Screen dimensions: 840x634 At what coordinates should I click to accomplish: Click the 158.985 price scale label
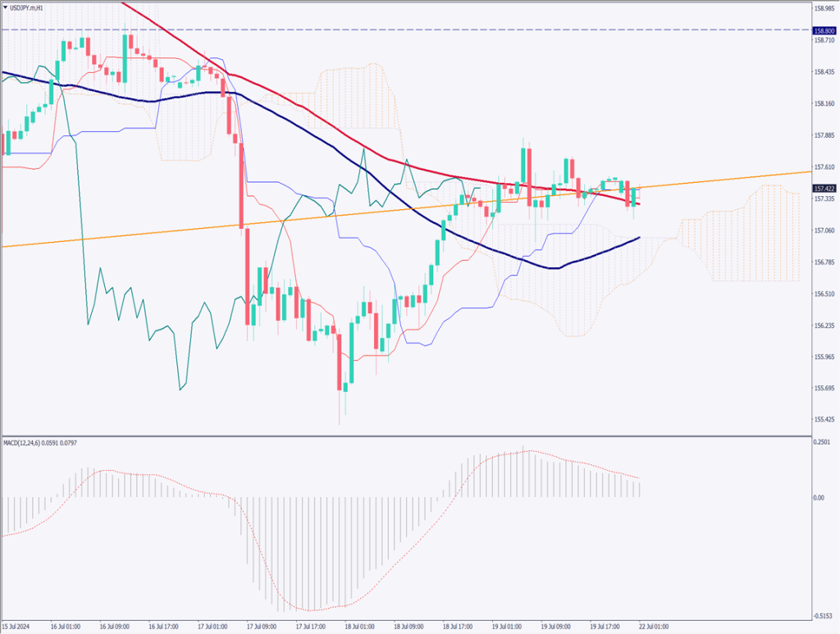(x=824, y=8)
